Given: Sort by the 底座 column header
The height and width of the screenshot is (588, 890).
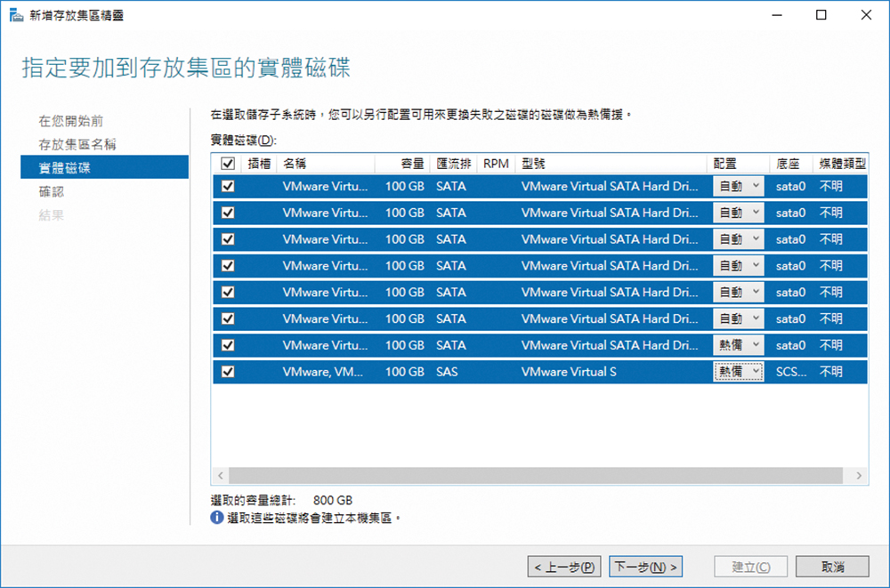Looking at the screenshot, I should [790, 164].
